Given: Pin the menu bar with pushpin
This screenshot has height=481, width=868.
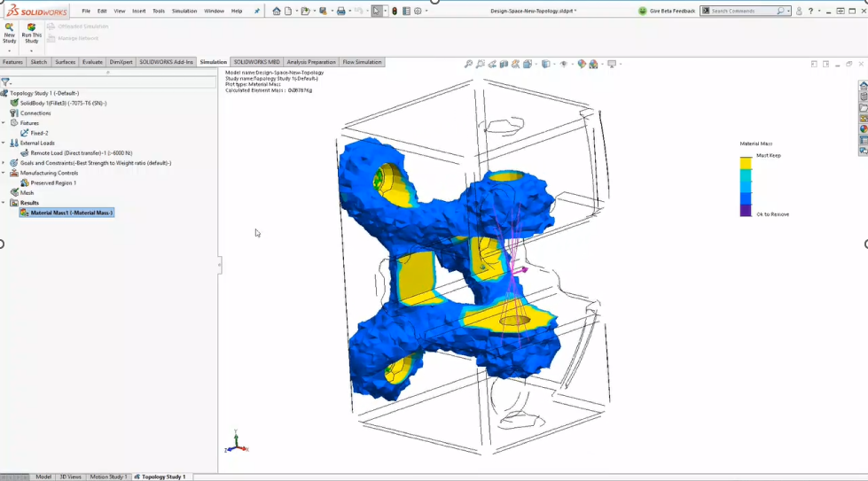Looking at the screenshot, I should click(x=257, y=11).
